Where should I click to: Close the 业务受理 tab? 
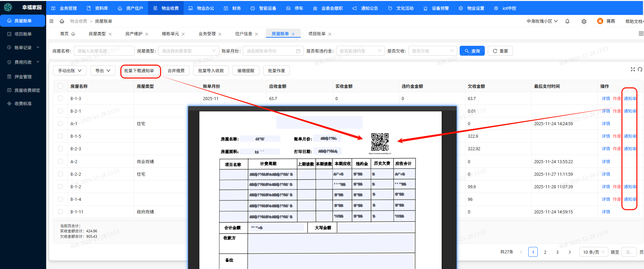coord(220,34)
